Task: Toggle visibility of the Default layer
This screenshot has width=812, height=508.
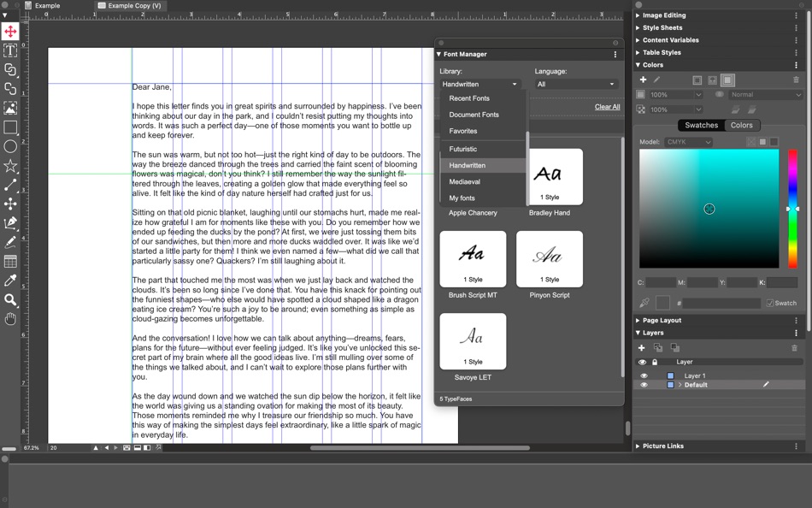Action: (644, 385)
